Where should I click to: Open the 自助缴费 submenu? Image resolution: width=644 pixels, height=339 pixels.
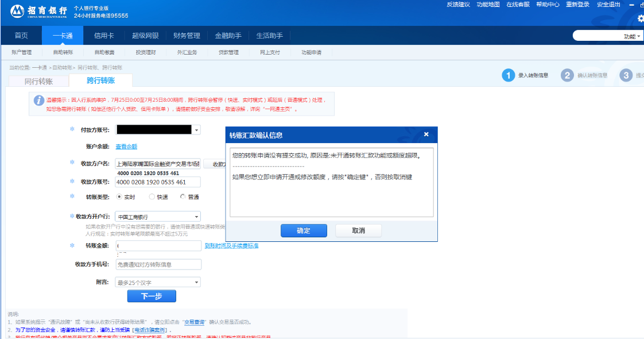[104, 52]
